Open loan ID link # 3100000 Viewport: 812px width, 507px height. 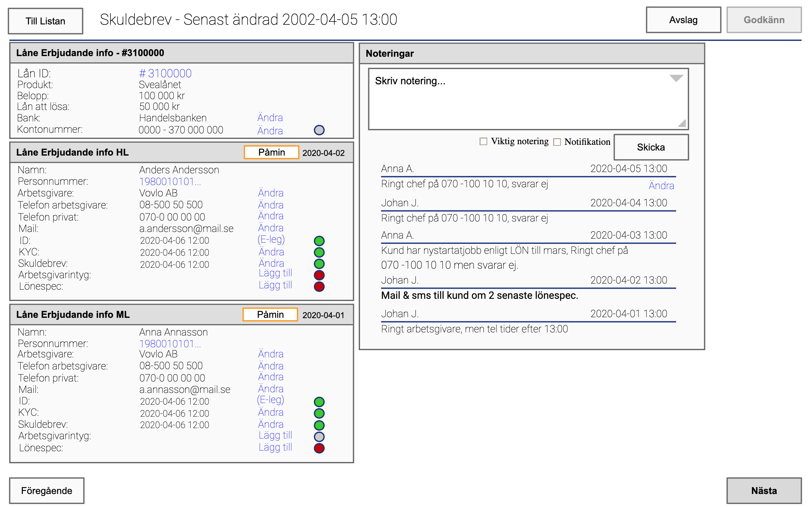pos(166,73)
